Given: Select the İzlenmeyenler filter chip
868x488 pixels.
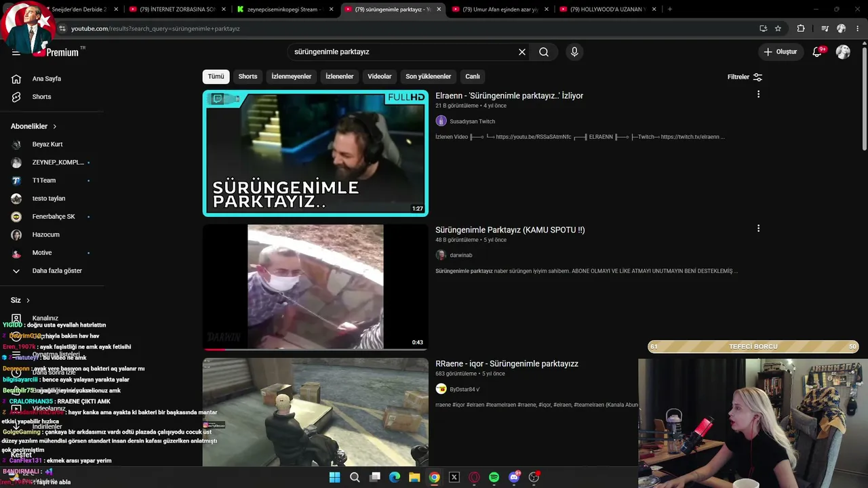Looking at the screenshot, I should pyautogui.click(x=292, y=77).
